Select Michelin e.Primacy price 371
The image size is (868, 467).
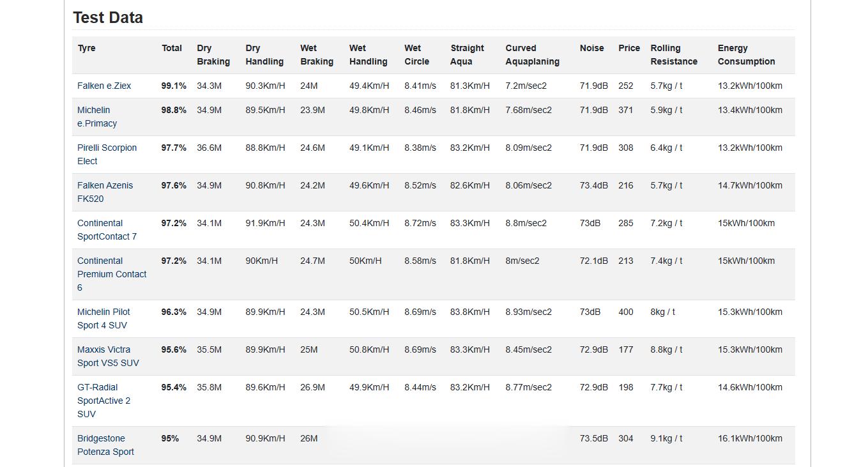click(x=626, y=110)
